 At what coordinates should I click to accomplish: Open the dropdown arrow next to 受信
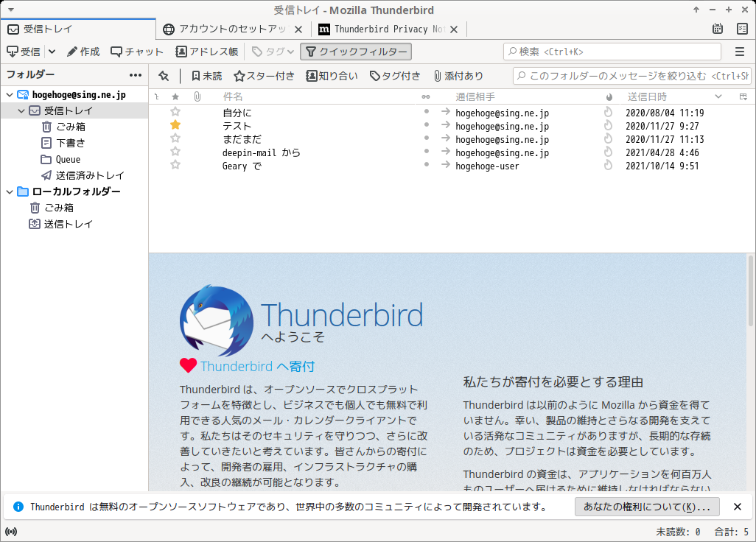pyautogui.click(x=52, y=52)
